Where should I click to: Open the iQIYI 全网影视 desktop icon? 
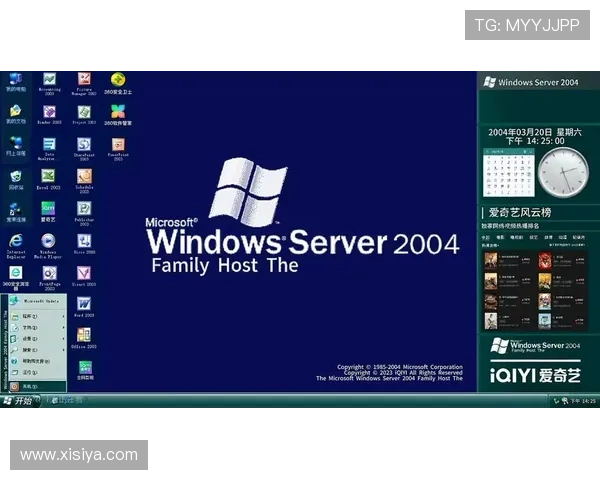point(85,370)
